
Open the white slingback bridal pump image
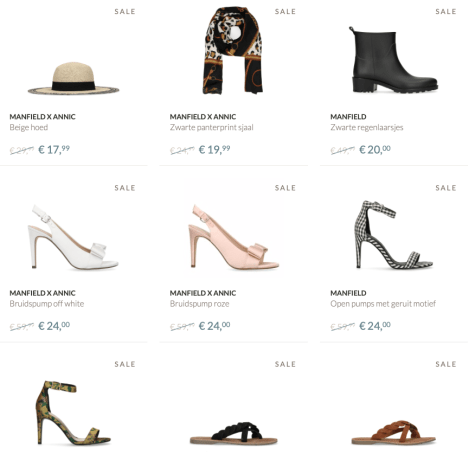[x=73, y=237]
